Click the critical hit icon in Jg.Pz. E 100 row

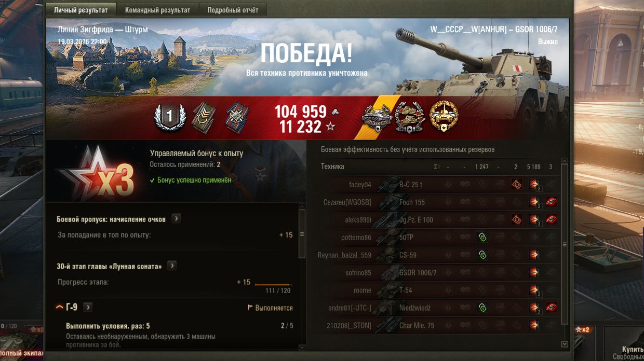click(x=517, y=220)
